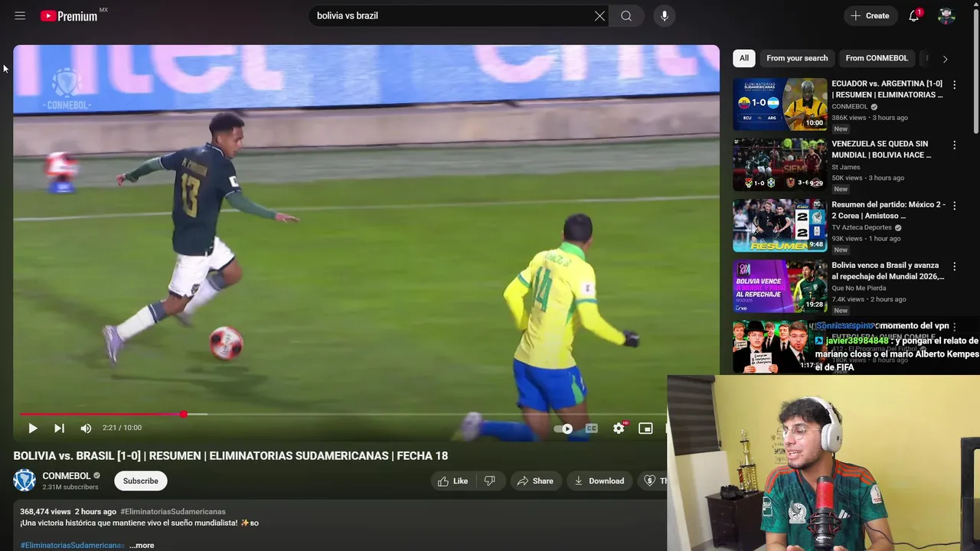Click the 2:21 / 10:00 time display
Image resolution: width=980 pixels, height=551 pixels.
(122, 429)
